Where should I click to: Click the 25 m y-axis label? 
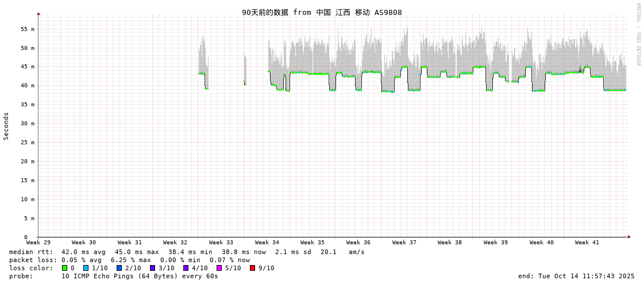click(x=28, y=142)
